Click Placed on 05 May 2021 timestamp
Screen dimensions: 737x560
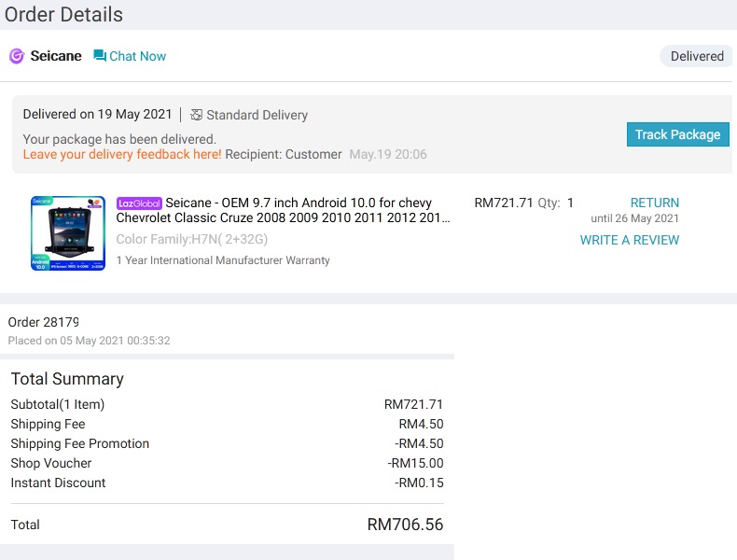(89, 341)
